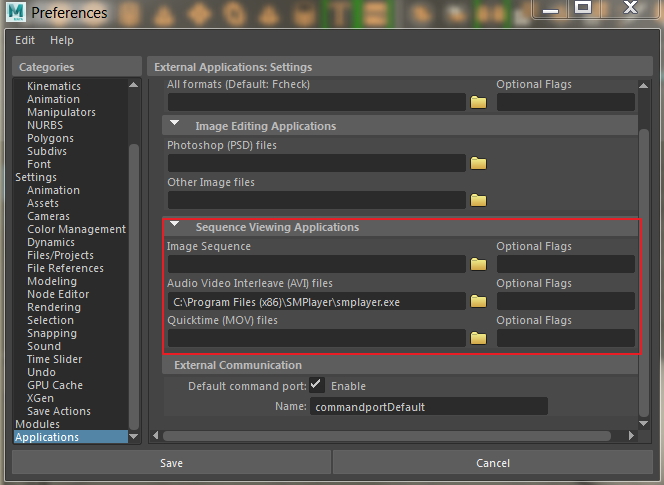This screenshot has width=664, height=485.
Task: Select Dynamics category
Action: point(51,242)
